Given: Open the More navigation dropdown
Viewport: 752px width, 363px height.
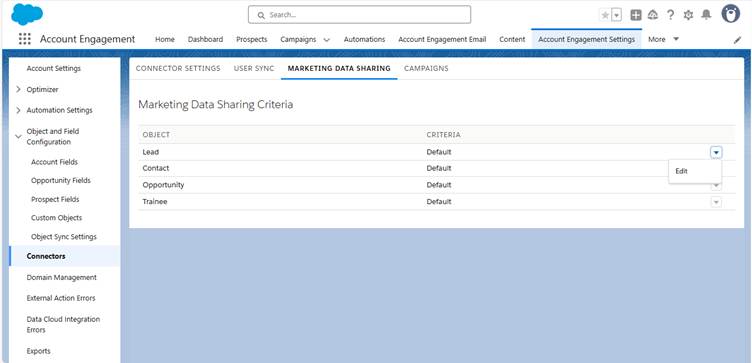Looking at the screenshot, I should [x=664, y=39].
